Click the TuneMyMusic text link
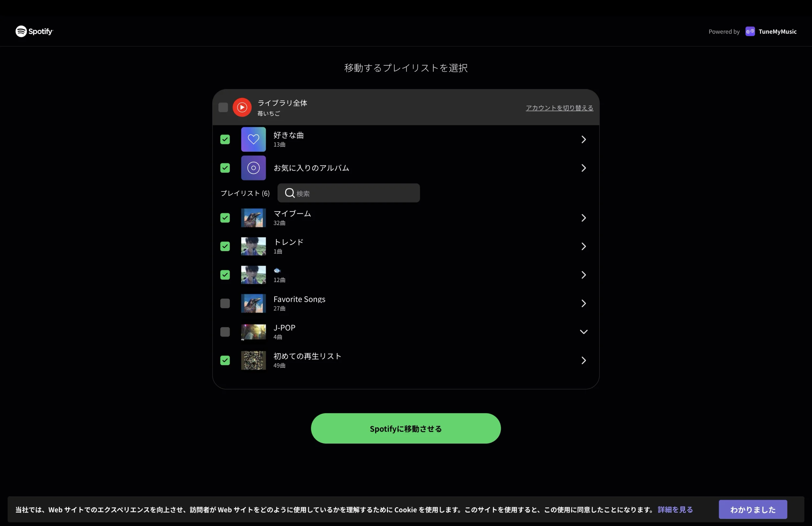Screen dimensions: 812x526 [x=778, y=32]
